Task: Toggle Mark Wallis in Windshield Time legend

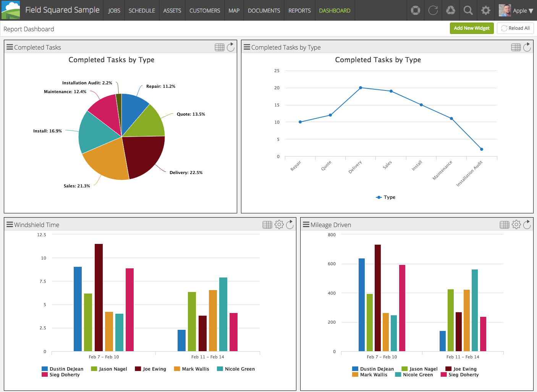Action: point(192,369)
